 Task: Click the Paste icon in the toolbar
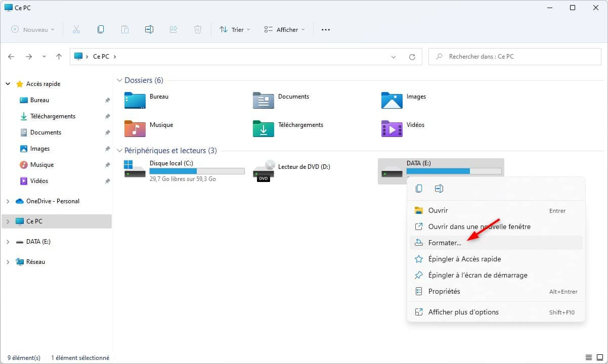(125, 29)
